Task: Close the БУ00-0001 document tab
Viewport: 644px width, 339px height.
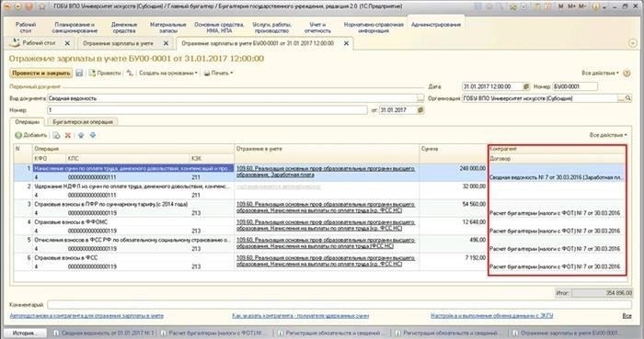Action: point(346,43)
